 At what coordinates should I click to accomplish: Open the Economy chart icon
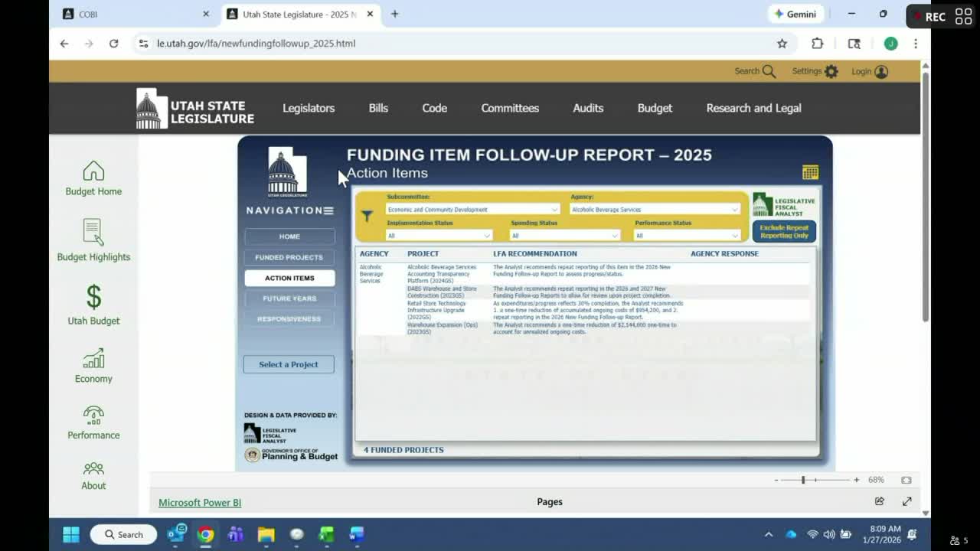point(93,358)
